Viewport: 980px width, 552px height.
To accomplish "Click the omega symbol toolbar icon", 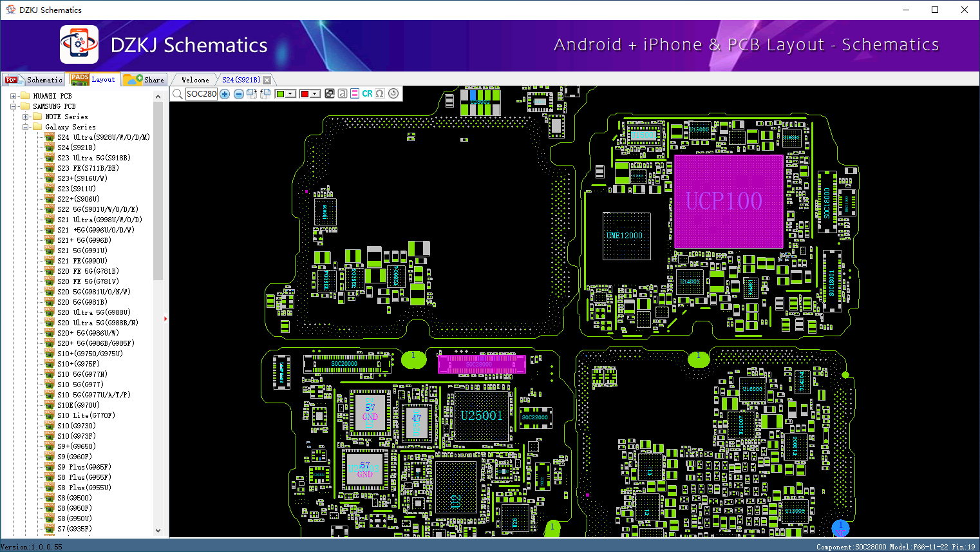I will pos(380,93).
